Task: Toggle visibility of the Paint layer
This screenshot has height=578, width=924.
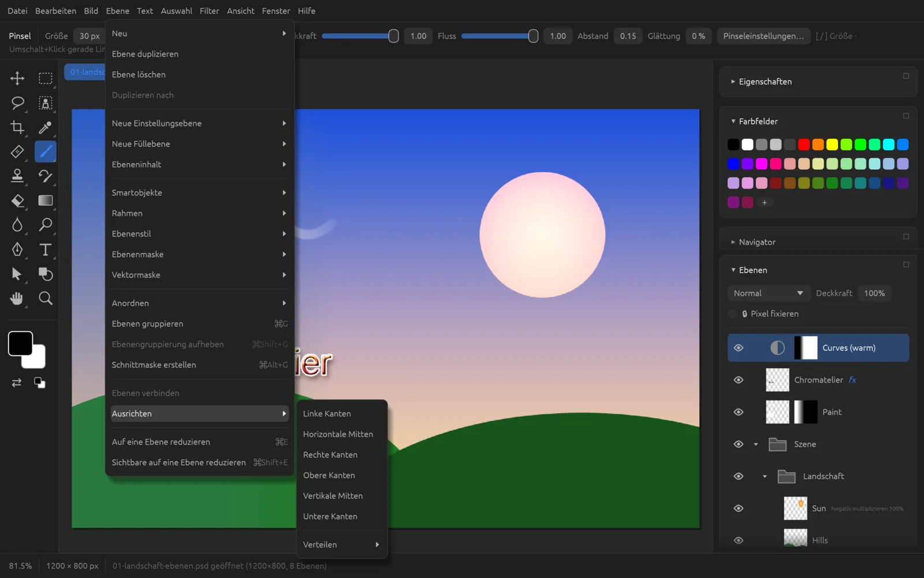Action: [739, 412]
